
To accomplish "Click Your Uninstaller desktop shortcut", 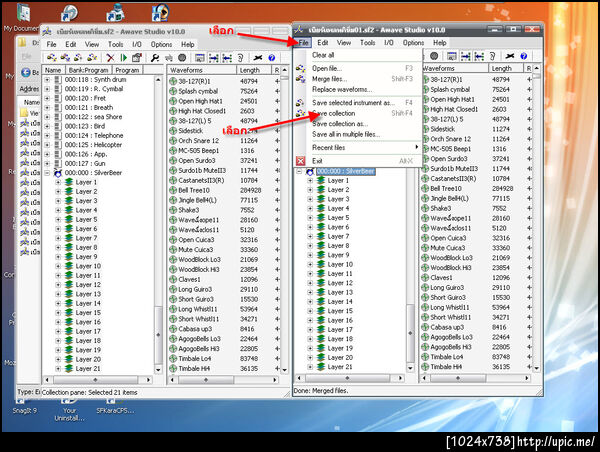I will pos(69,410).
